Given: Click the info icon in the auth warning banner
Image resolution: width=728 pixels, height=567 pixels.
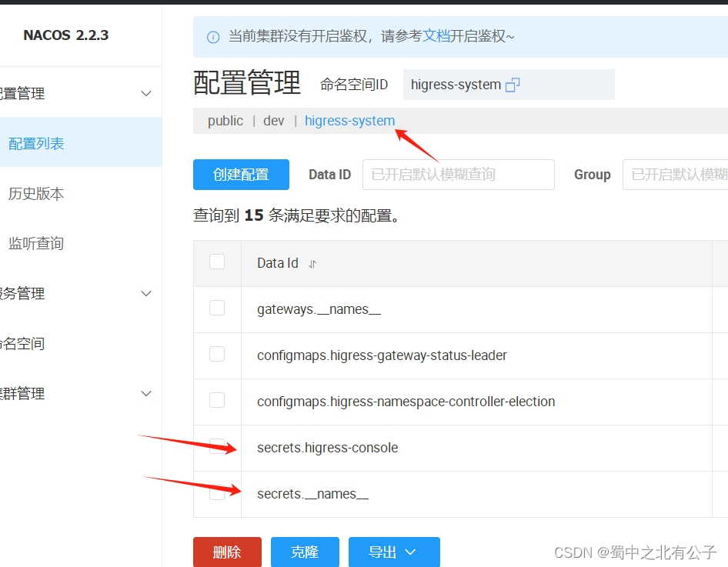Looking at the screenshot, I should click(212, 35).
